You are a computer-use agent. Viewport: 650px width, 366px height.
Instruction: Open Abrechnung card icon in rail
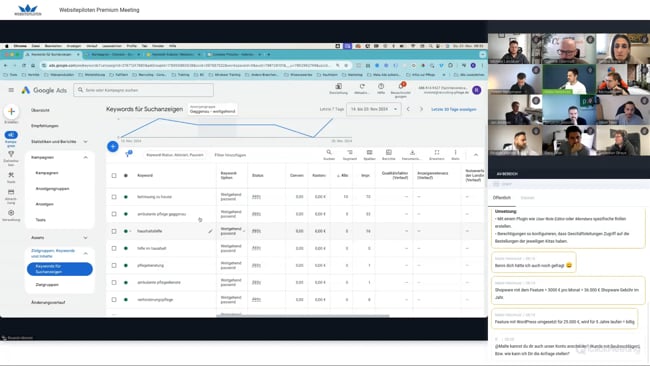pos(11,192)
